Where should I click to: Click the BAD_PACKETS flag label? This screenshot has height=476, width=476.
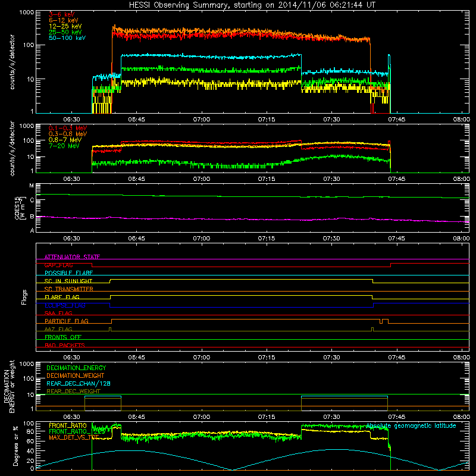pos(65,345)
